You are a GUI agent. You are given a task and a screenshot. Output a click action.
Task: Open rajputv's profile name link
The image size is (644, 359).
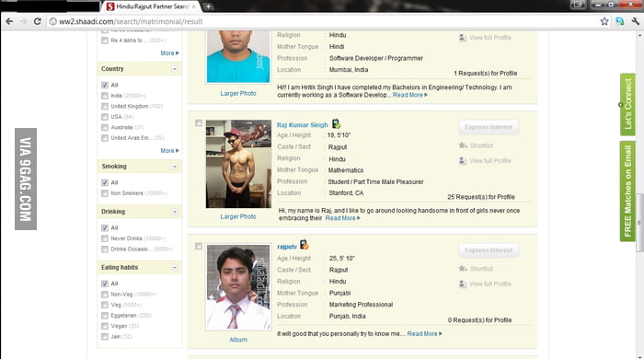(x=287, y=247)
